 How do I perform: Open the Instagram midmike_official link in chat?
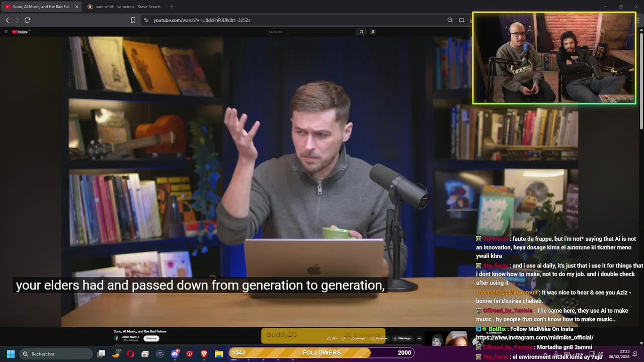point(535,337)
